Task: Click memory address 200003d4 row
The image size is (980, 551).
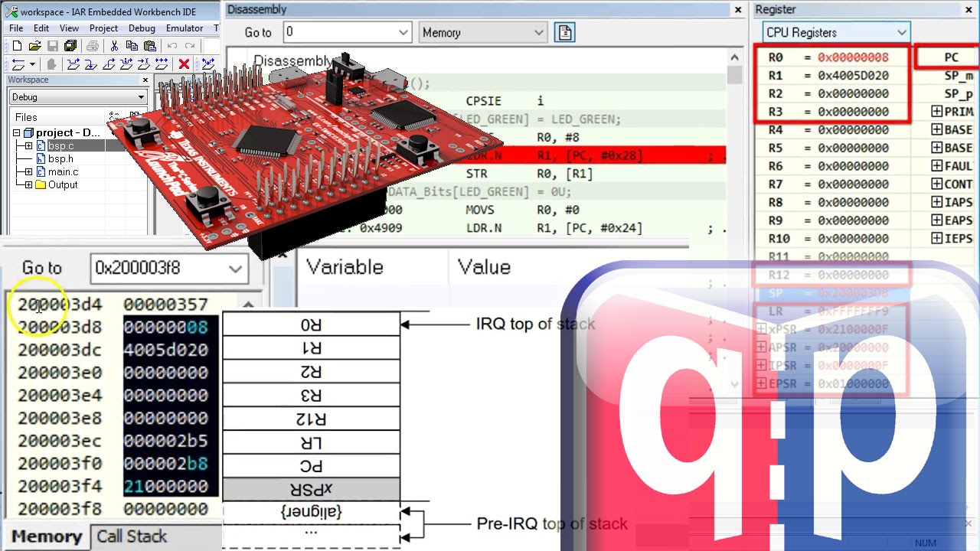Action: click(x=60, y=305)
